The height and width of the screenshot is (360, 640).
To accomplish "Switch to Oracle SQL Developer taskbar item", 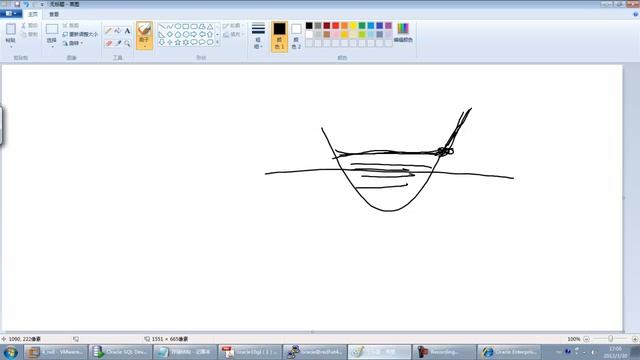I will [120, 352].
